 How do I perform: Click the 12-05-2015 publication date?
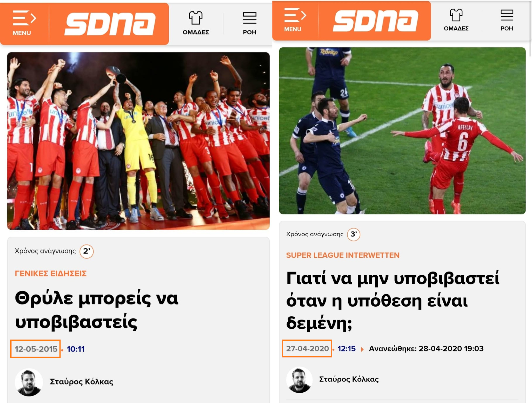(36, 349)
